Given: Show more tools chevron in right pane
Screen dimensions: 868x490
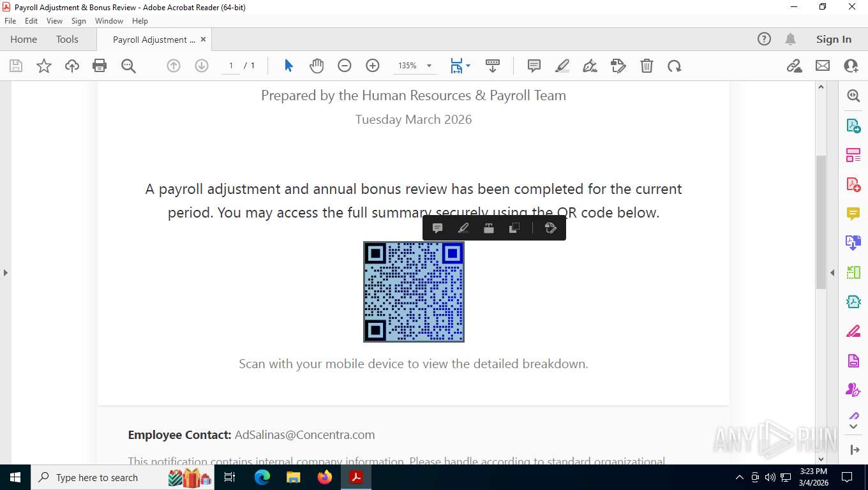Looking at the screenshot, I should [x=854, y=426].
